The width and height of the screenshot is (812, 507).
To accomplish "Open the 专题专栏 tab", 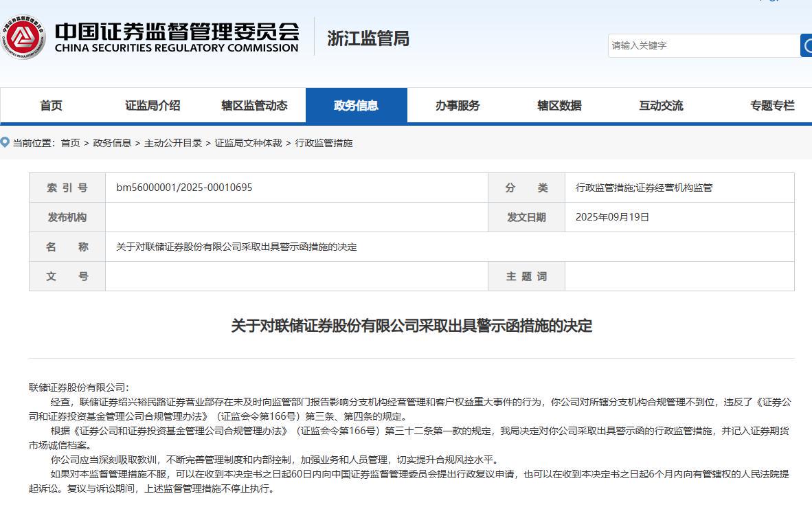I will [772, 106].
